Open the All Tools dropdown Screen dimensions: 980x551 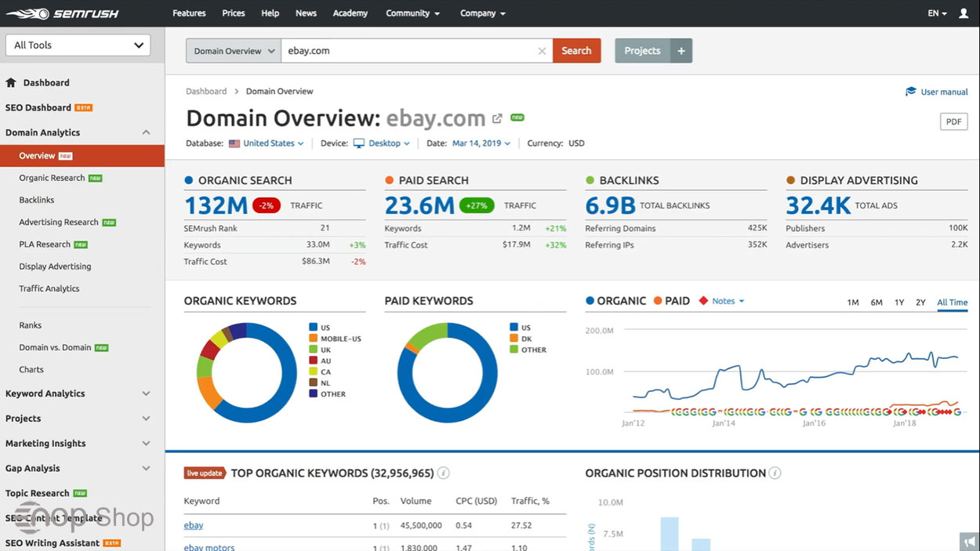tap(77, 45)
